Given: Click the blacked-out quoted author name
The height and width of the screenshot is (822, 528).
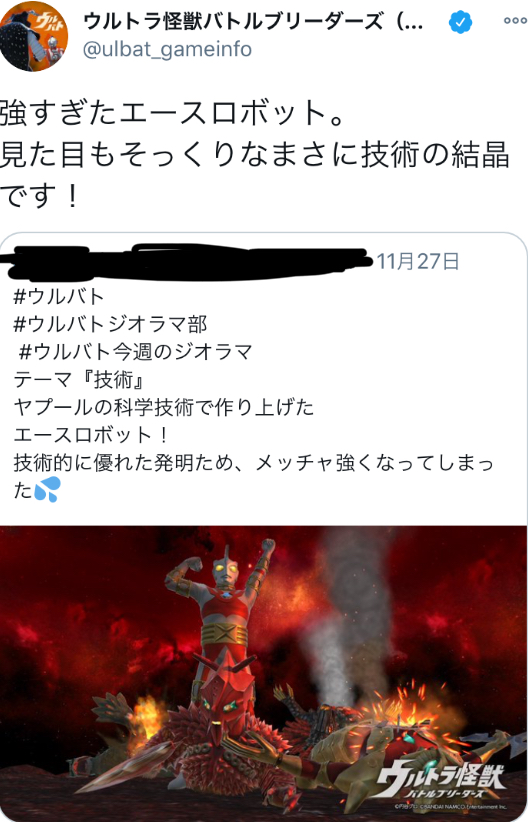Looking at the screenshot, I should (186, 262).
